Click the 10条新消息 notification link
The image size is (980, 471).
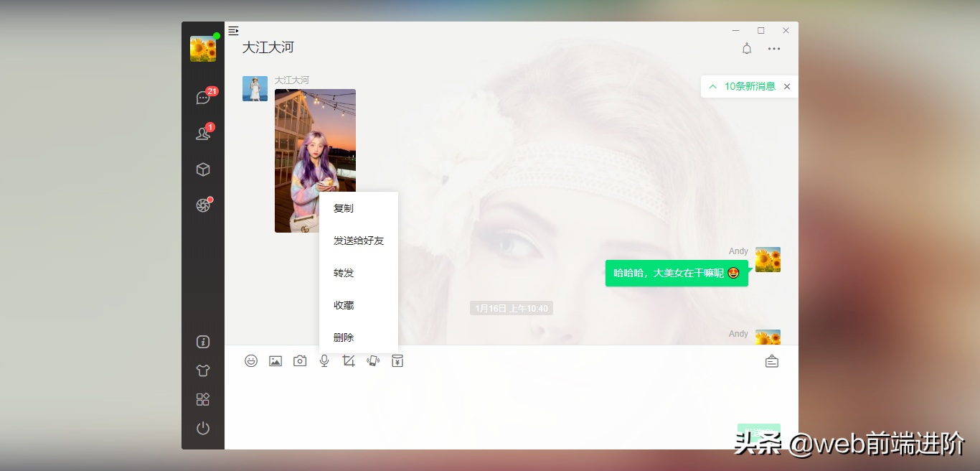[x=748, y=86]
